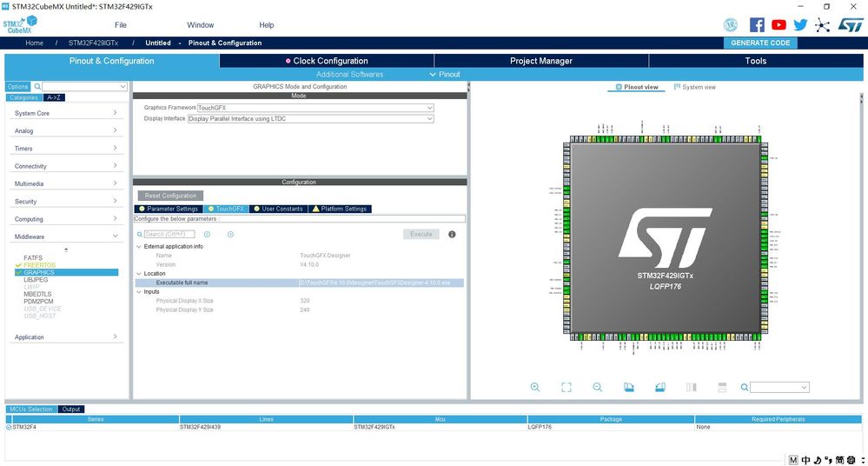Click the Execute button
868x466 pixels.
421,235
